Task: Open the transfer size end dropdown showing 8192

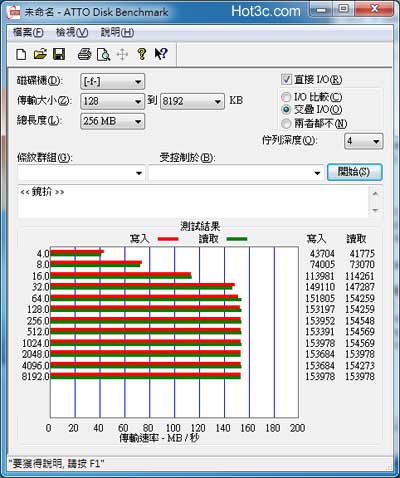Action: click(x=192, y=101)
